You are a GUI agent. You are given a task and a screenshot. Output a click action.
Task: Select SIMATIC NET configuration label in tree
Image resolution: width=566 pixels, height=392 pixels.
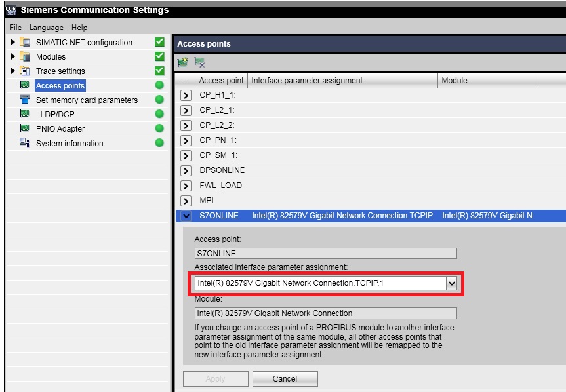(84, 42)
